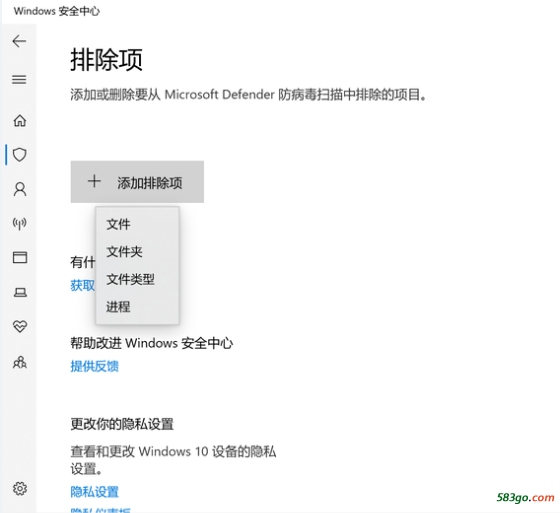This screenshot has height=513, width=560.
Task: Open Account protection person icon
Action: point(20,189)
